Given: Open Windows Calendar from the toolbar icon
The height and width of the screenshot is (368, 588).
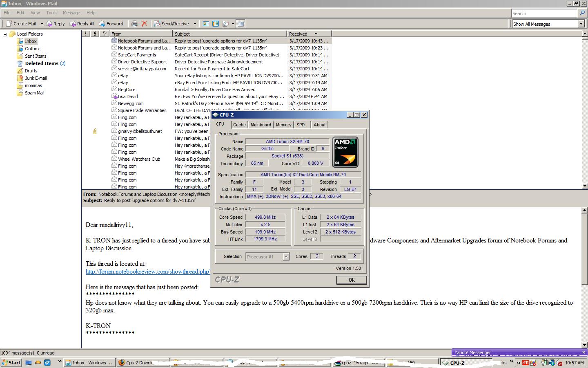Looking at the screenshot, I should coord(216,24).
